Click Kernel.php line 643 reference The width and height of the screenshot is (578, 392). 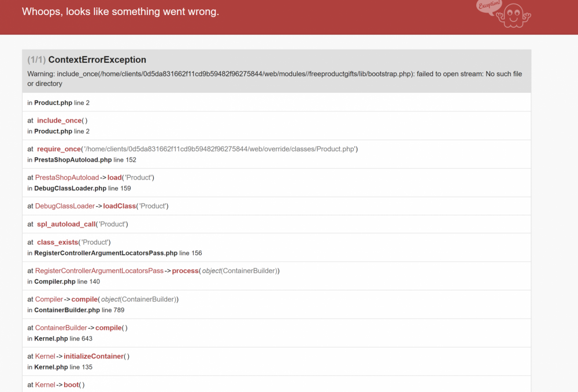pyautogui.click(x=60, y=338)
